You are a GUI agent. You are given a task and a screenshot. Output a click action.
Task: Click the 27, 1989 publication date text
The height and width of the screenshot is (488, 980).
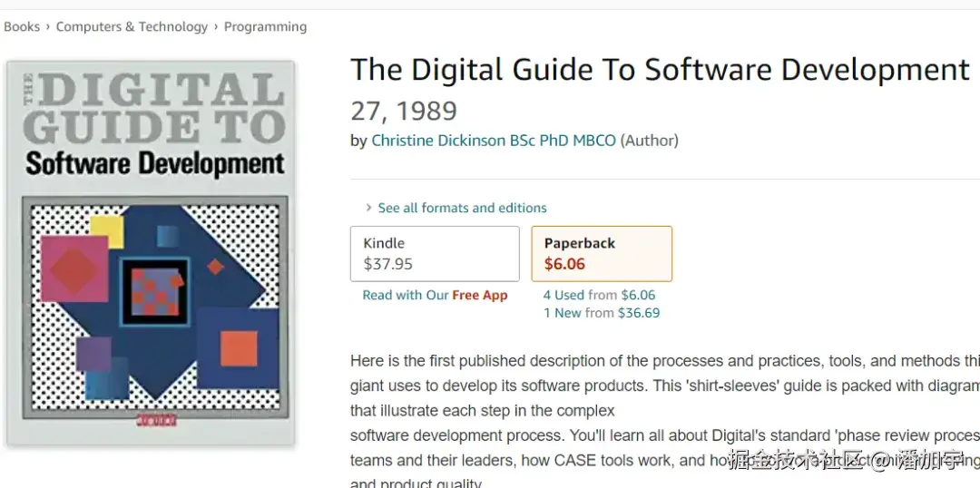click(x=404, y=112)
